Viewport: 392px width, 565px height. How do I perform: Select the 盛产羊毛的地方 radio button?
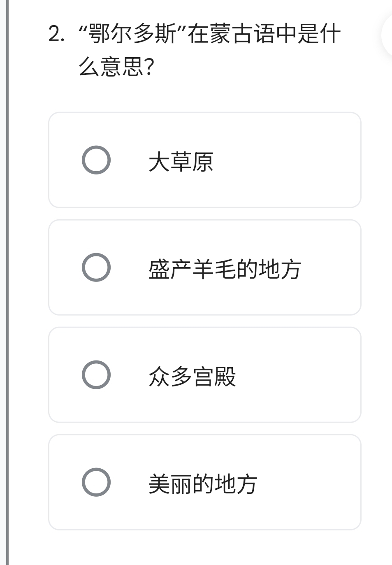click(96, 267)
